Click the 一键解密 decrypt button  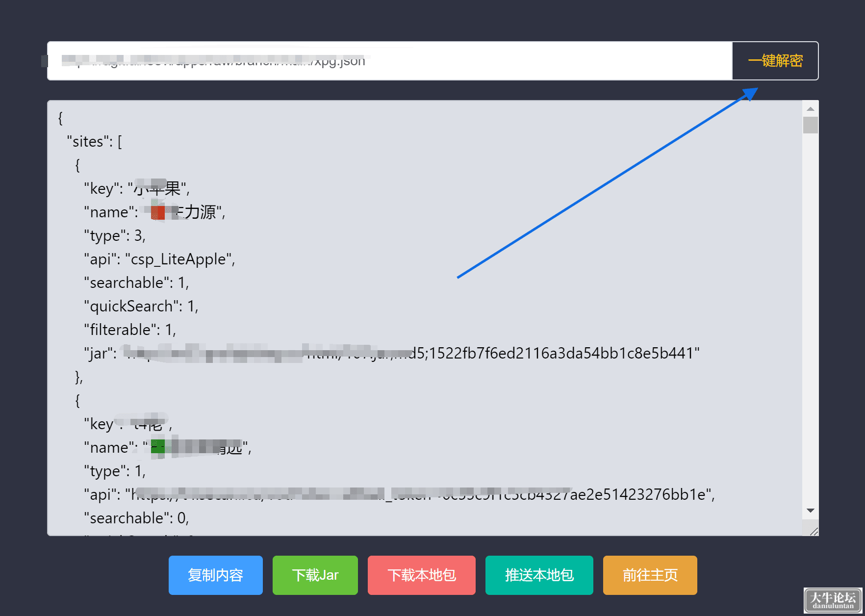tap(775, 61)
